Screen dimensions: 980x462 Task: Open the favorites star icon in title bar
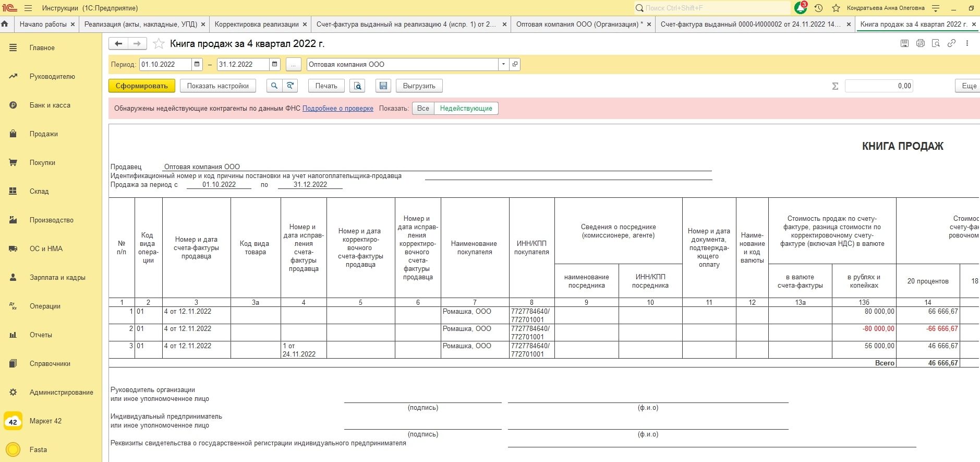coord(836,8)
